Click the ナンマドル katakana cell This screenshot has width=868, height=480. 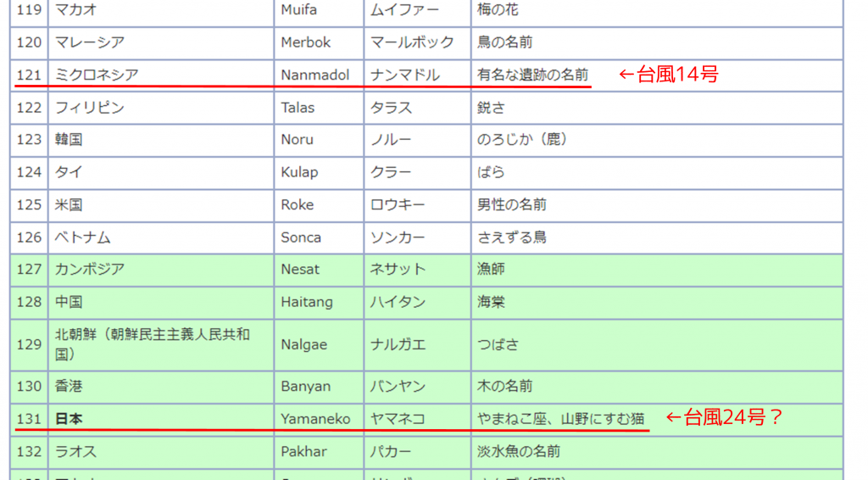(x=405, y=75)
